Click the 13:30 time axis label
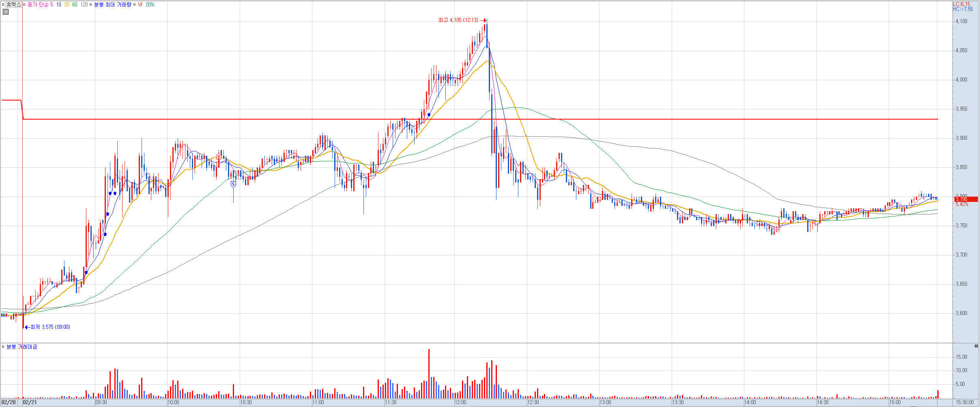 coord(678,402)
